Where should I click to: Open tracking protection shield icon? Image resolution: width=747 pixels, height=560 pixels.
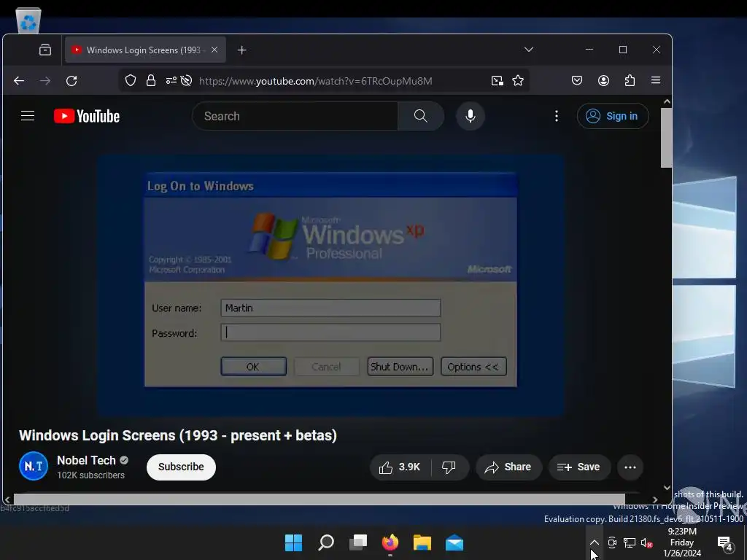(131, 80)
